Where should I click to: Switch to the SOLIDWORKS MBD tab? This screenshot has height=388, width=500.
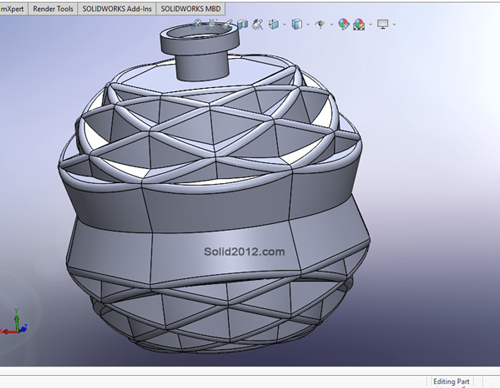coord(191,9)
